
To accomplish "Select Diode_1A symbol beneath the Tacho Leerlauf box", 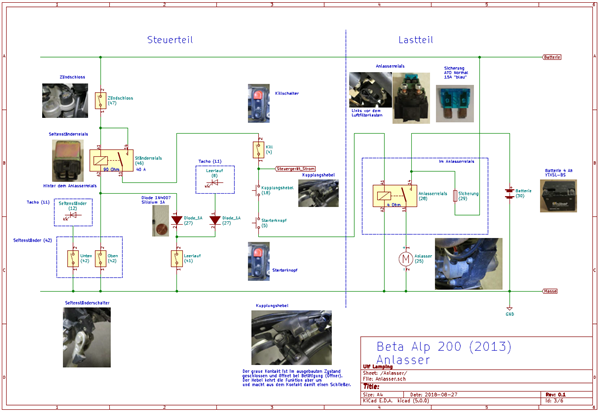I will [x=215, y=220].
